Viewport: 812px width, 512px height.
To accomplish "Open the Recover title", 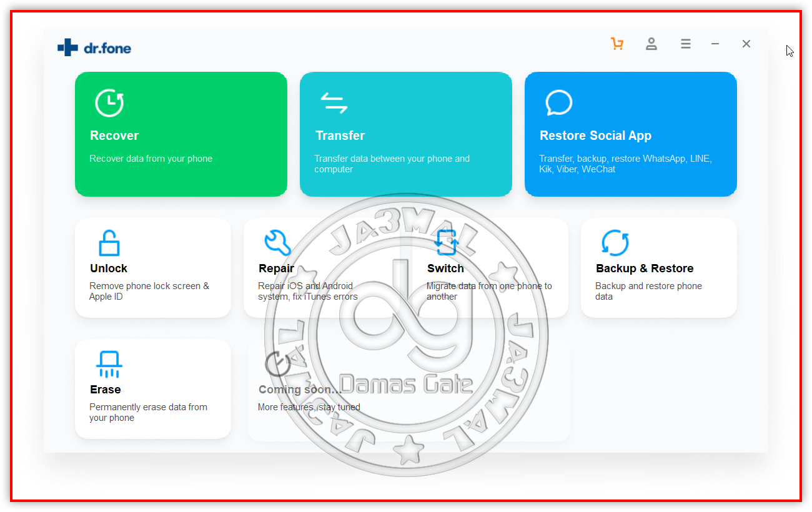I will coord(114,135).
